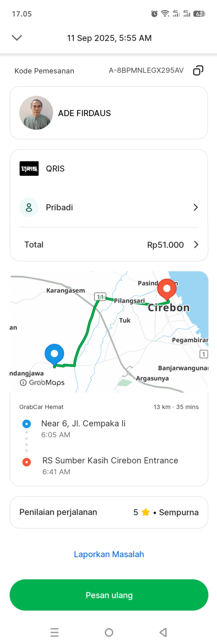Tap the yellow rating star

(146, 512)
